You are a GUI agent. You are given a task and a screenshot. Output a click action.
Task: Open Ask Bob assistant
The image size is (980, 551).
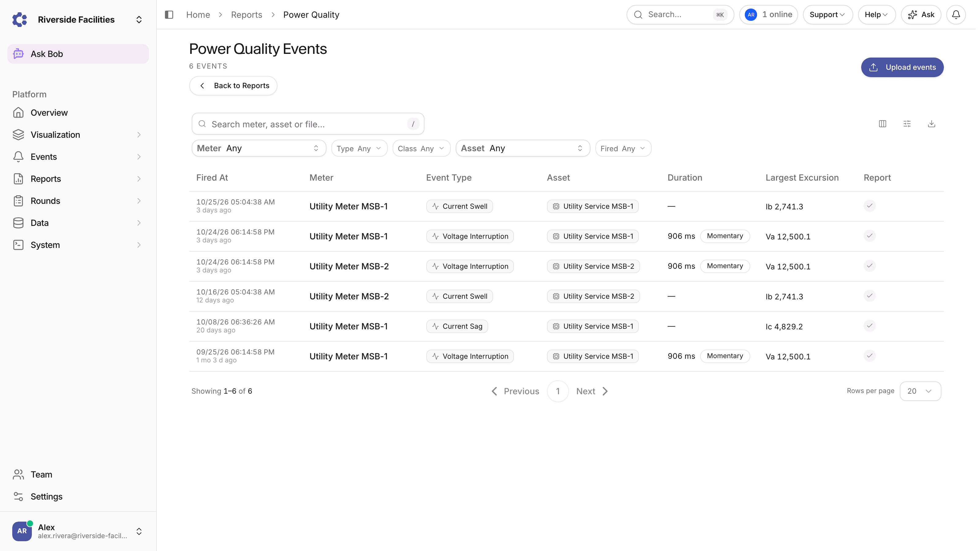[x=78, y=54]
